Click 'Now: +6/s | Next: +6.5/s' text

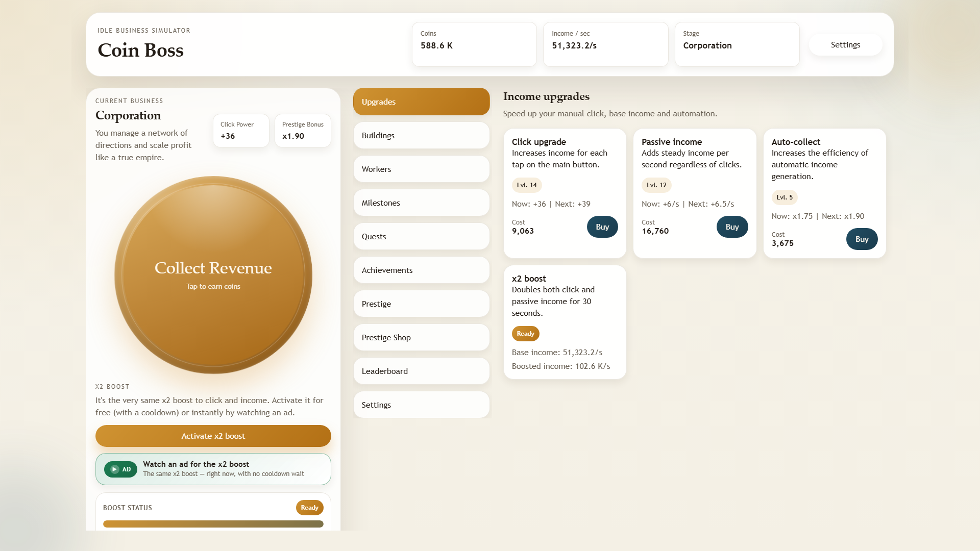click(688, 204)
